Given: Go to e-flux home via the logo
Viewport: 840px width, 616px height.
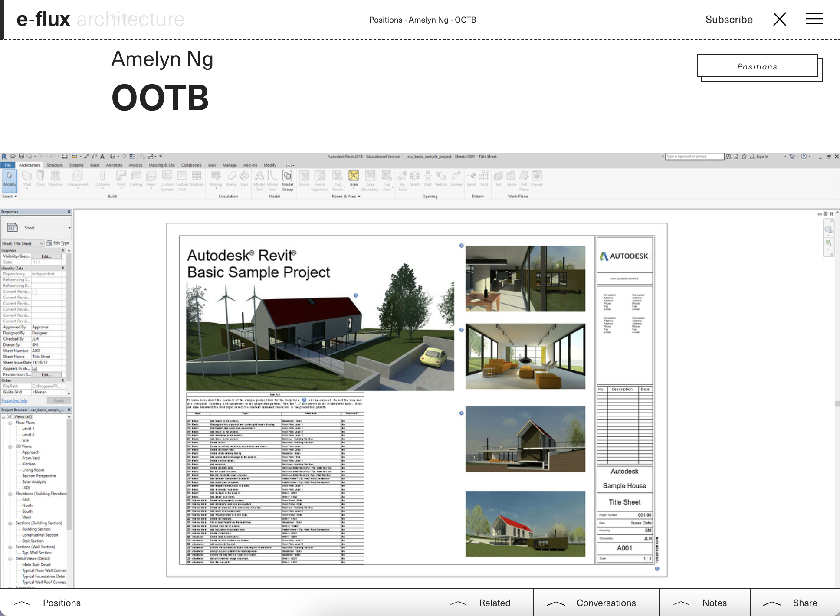Looking at the screenshot, I should pos(43,20).
